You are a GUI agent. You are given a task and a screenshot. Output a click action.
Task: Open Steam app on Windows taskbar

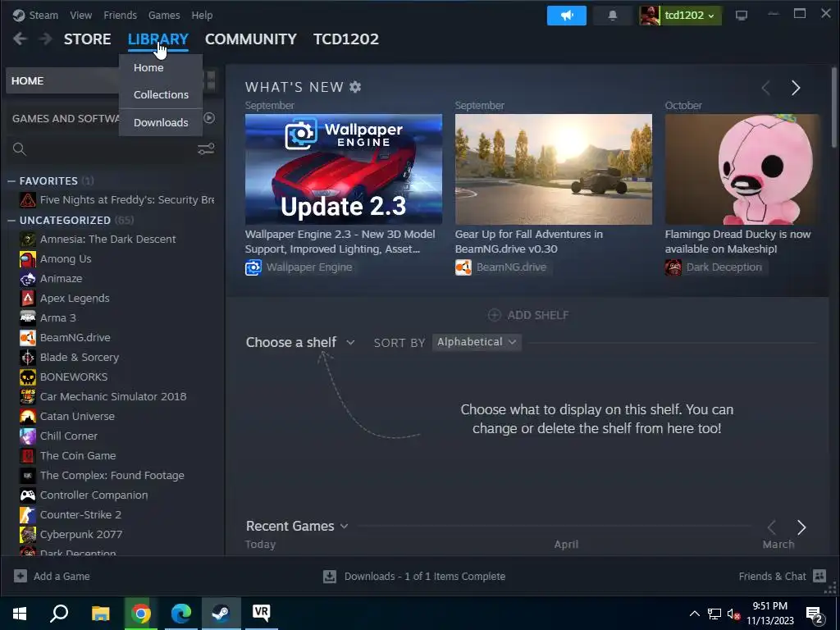221,613
